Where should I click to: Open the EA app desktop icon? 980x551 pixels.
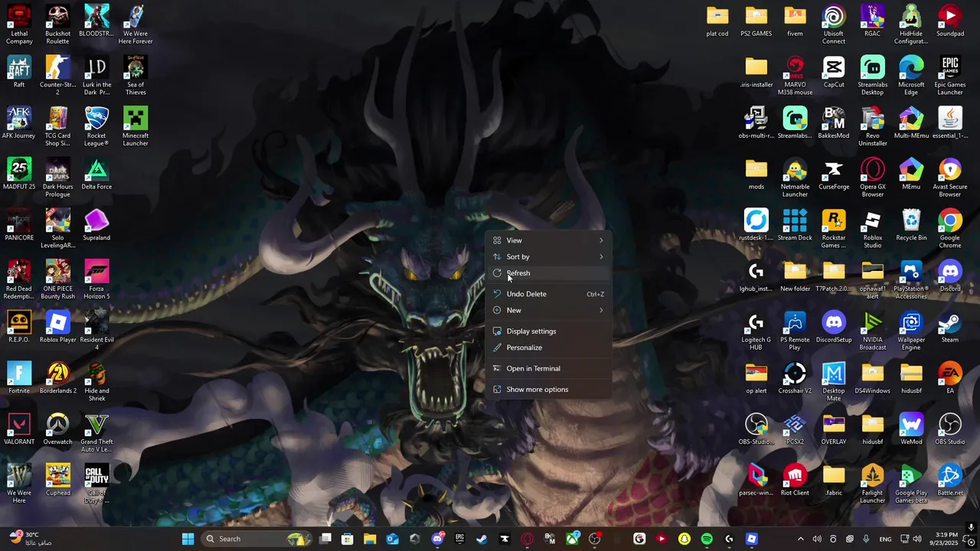(x=950, y=378)
